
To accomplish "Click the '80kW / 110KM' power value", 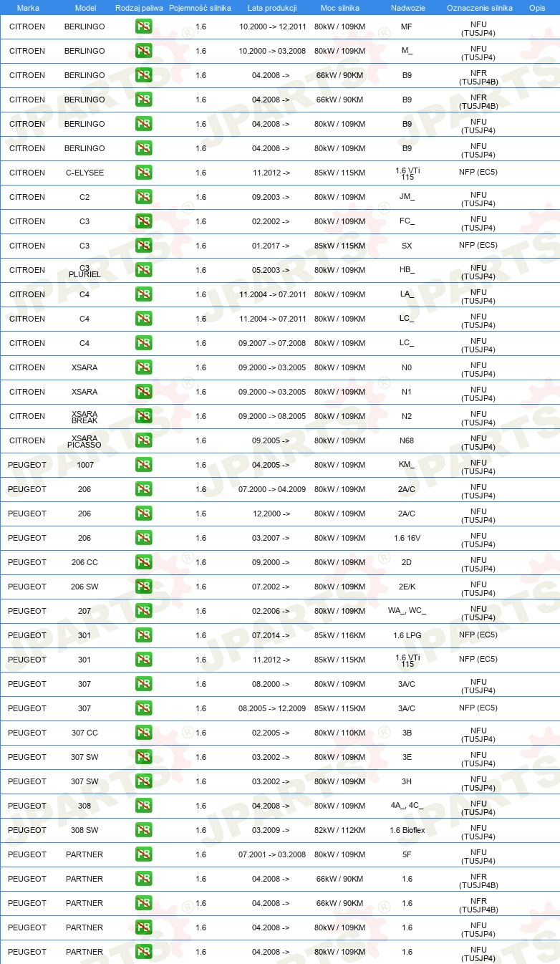I will 340,733.
